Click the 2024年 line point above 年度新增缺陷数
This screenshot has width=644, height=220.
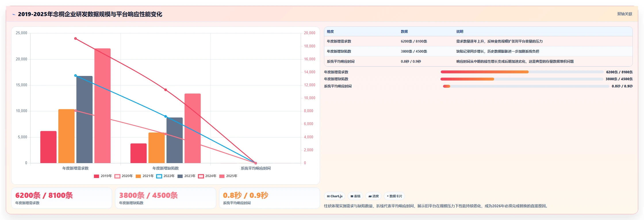tap(166, 90)
